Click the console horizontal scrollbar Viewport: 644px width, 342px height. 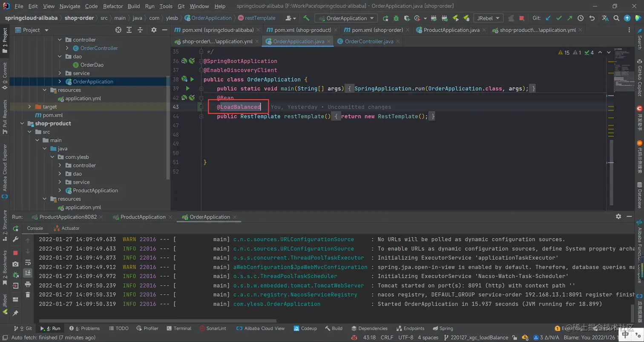[158, 321]
